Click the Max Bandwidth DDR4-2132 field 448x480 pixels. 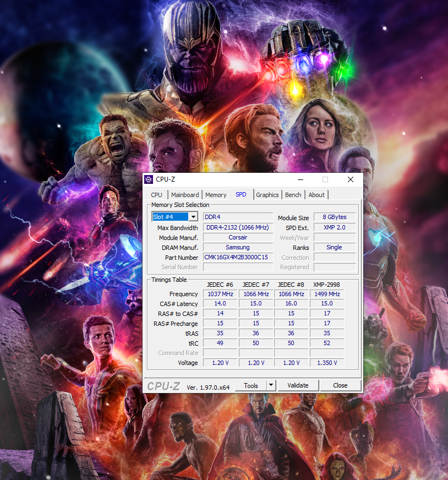pyautogui.click(x=238, y=227)
